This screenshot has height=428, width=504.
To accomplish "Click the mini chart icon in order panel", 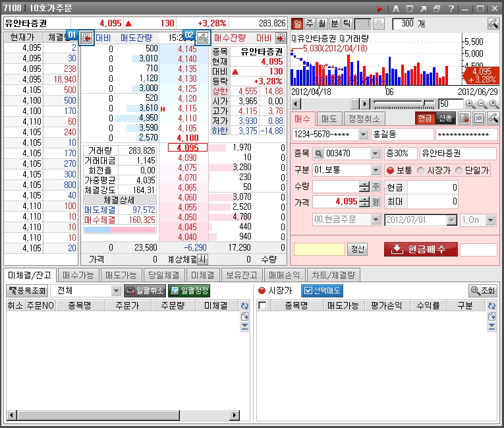I will point(479,118).
